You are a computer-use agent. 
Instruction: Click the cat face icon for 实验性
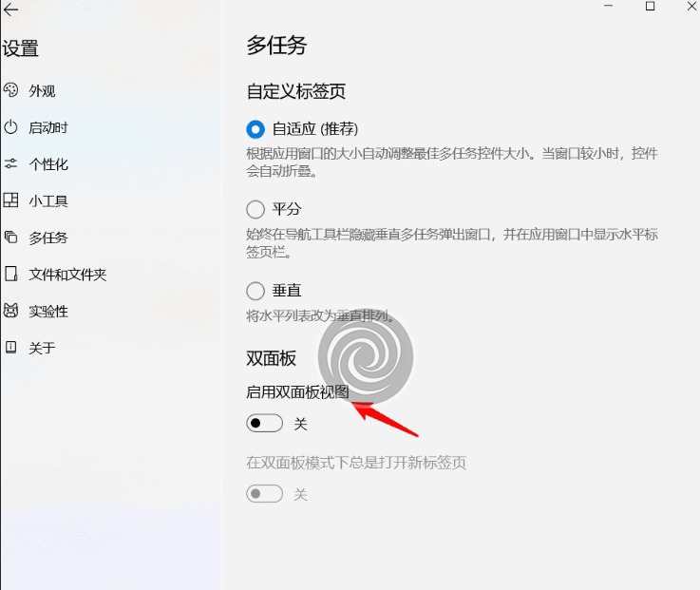tap(11, 311)
